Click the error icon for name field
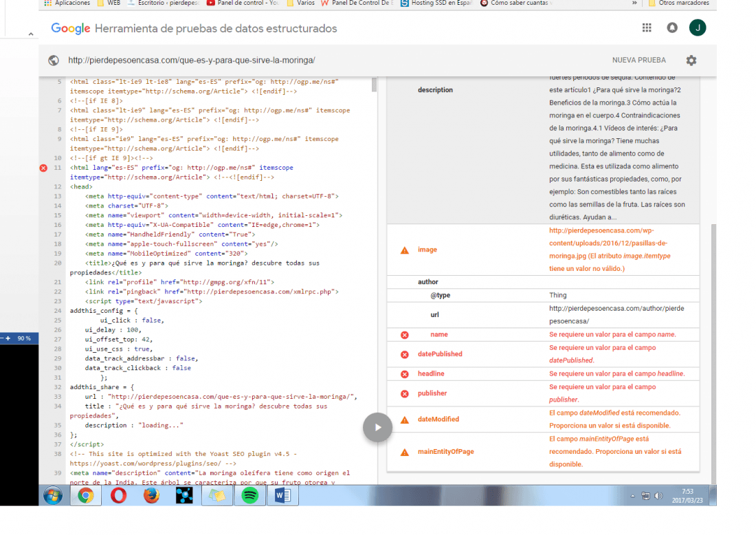The image size is (756, 535). click(x=405, y=335)
